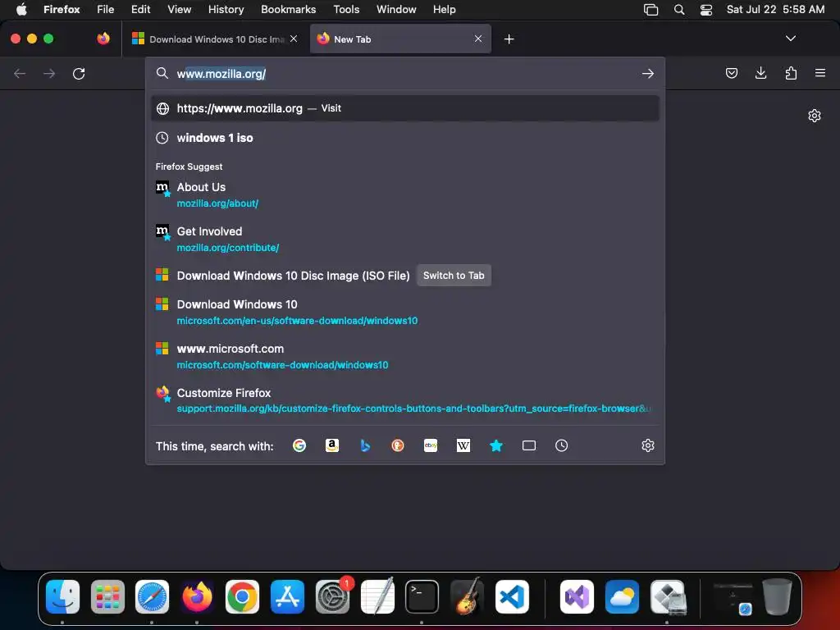
Task: Search with Google one-off engine icon
Action: click(299, 445)
